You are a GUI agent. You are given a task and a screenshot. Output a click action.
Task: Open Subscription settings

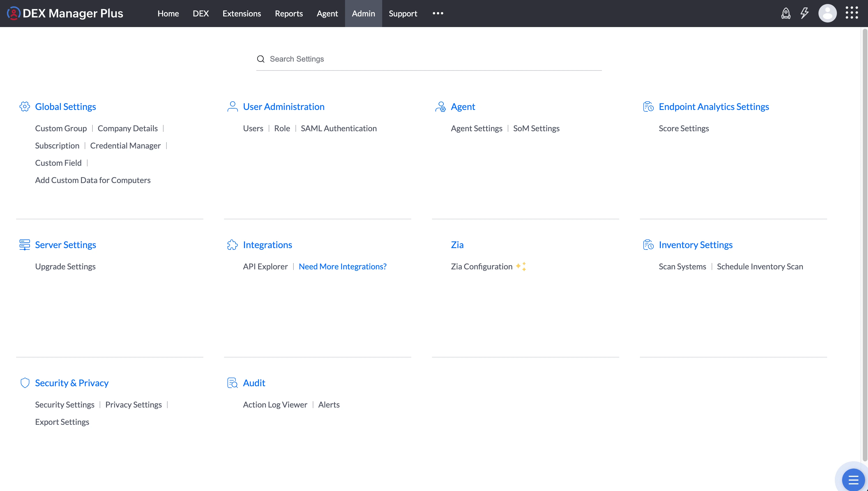(x=57, y=146)
